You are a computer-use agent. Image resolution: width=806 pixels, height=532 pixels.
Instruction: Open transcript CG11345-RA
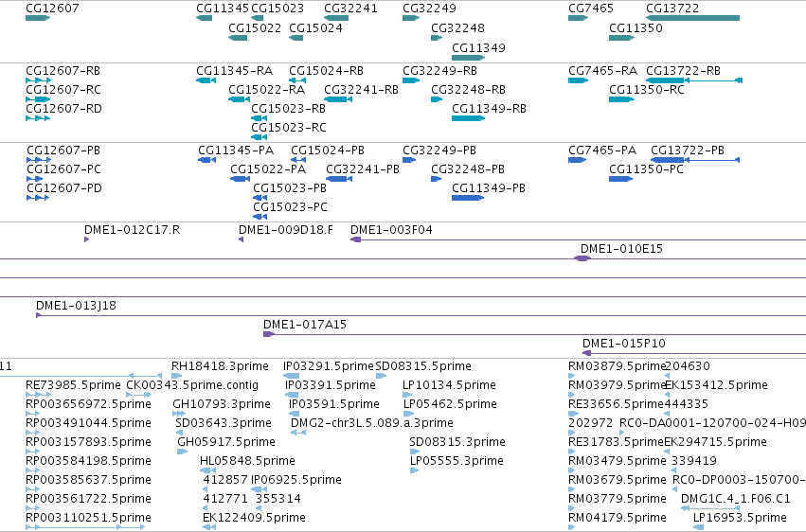234,70
